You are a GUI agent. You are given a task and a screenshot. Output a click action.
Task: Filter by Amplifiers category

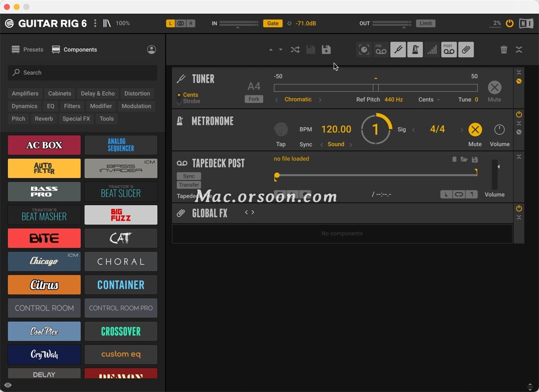click(x=25, y=94)
